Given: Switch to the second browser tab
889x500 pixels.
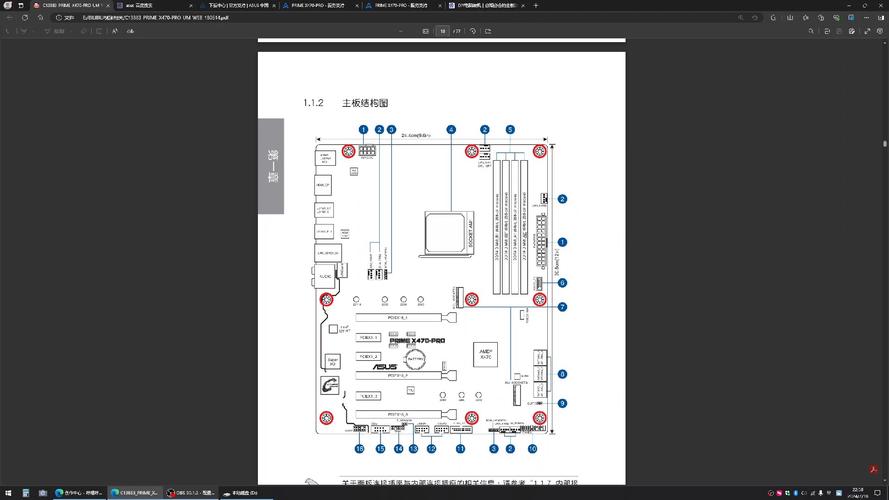Looking at the screenshot, I should (153, 5).
